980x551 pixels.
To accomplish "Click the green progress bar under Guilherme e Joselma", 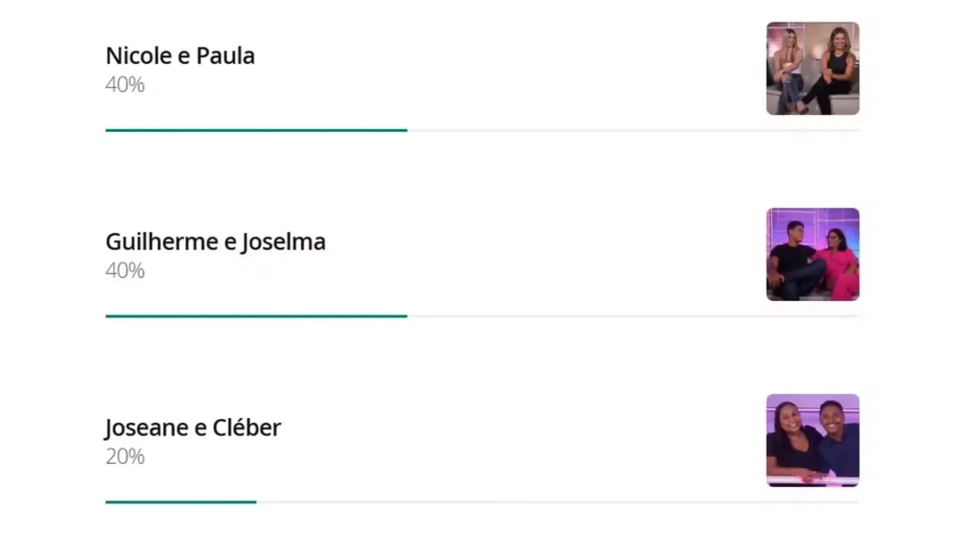I will click(x=256, y=316).
